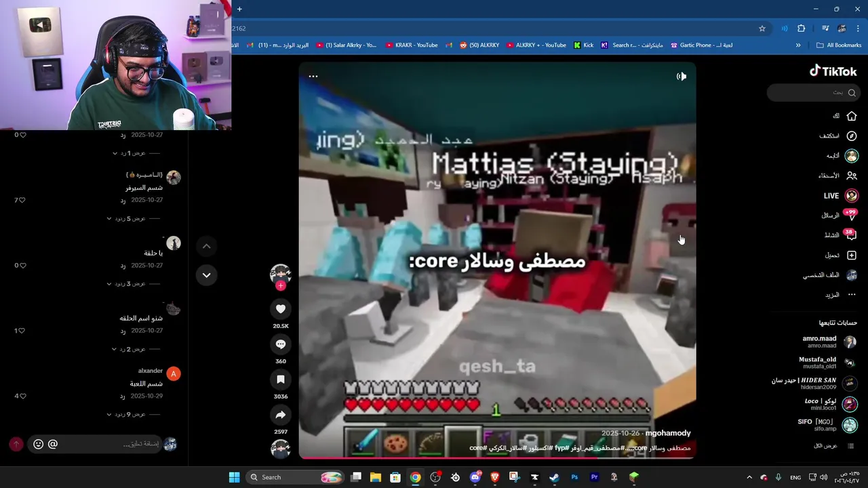This screenshot has width=868, height=488.
Task: Click the TikTok logo
Action: click(x=833, y=71)
